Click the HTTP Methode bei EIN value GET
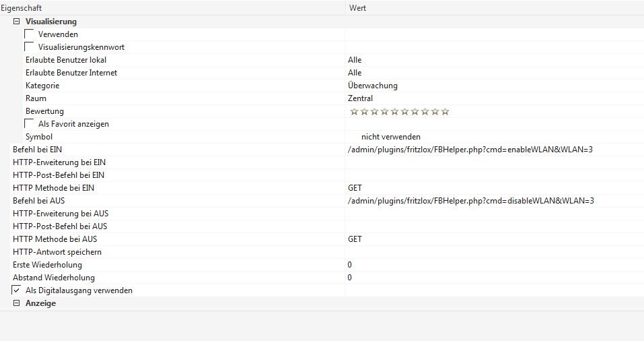This screenshot has width=644, height=341. coord(355,188)
